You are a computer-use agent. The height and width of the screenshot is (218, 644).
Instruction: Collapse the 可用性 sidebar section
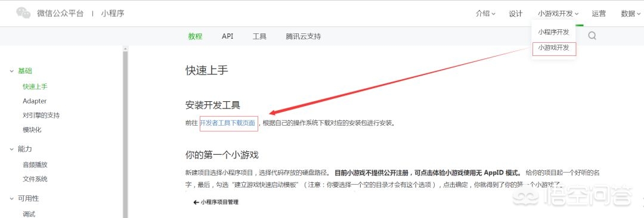[x=11, y=199]
